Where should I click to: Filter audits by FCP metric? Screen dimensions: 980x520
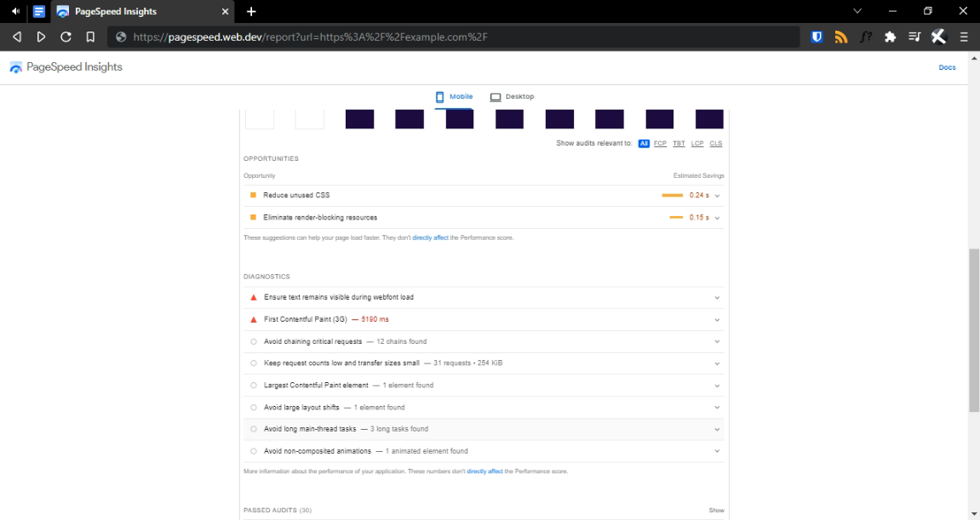pos(660,144)
